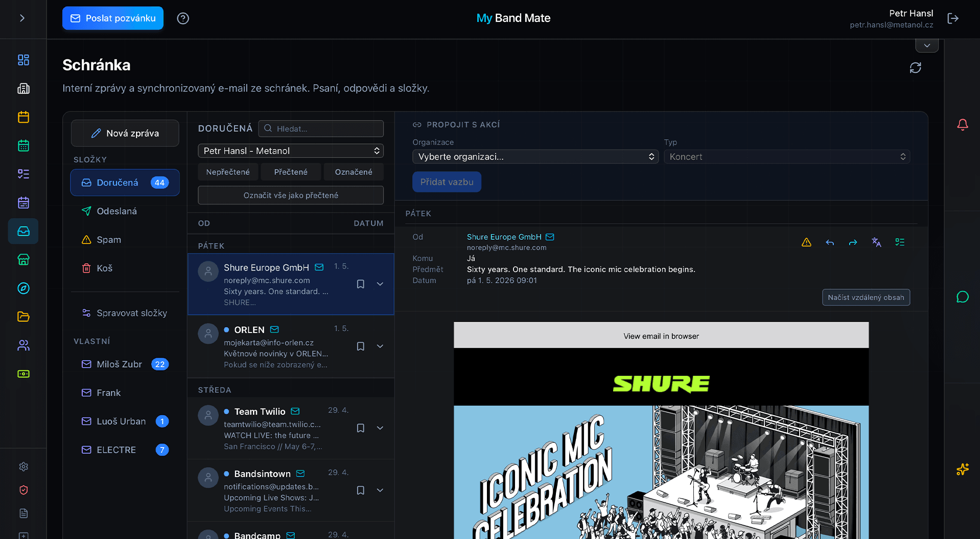Open the Petr Hansl - Metanol mailbox dropdown
The height and width of the screenshot is (539, 980).
pos(291,151)
